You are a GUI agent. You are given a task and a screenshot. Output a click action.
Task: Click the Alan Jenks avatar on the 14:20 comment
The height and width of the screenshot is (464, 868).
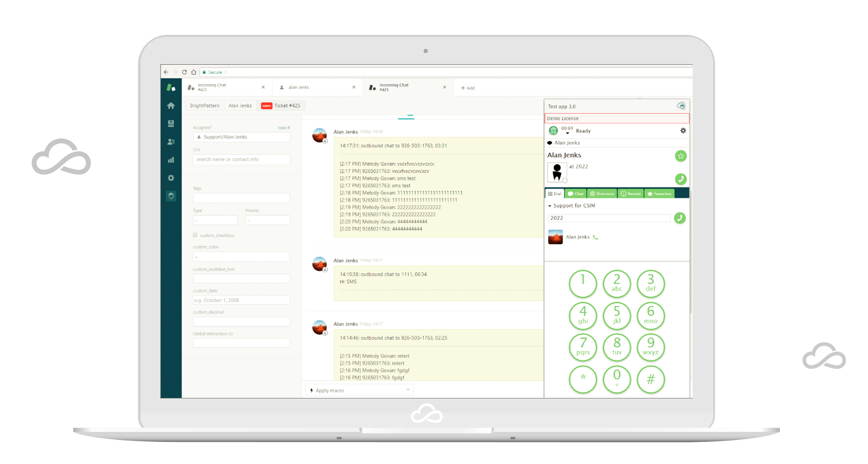(x=320, y=136)
